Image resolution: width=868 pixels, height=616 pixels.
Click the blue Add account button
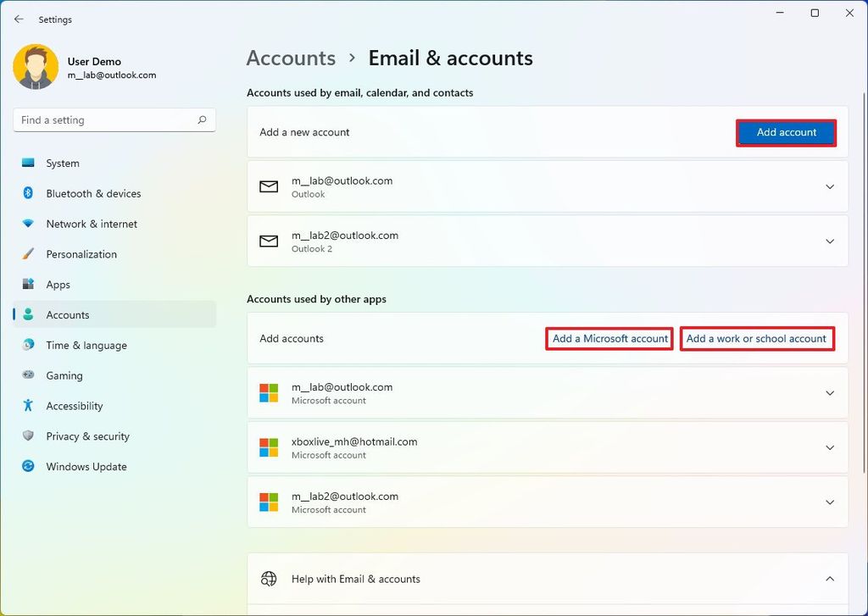click(x=786, y=132)
